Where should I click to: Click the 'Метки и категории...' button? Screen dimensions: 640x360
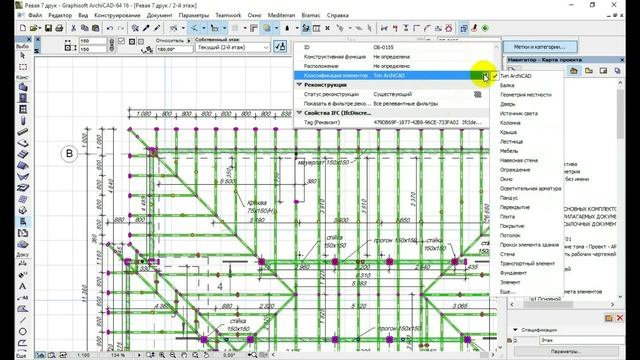540,47
